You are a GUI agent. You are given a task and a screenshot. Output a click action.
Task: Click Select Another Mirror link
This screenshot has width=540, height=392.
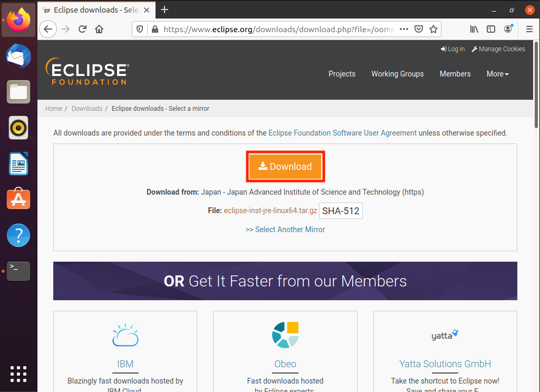[x=285, y=230]
